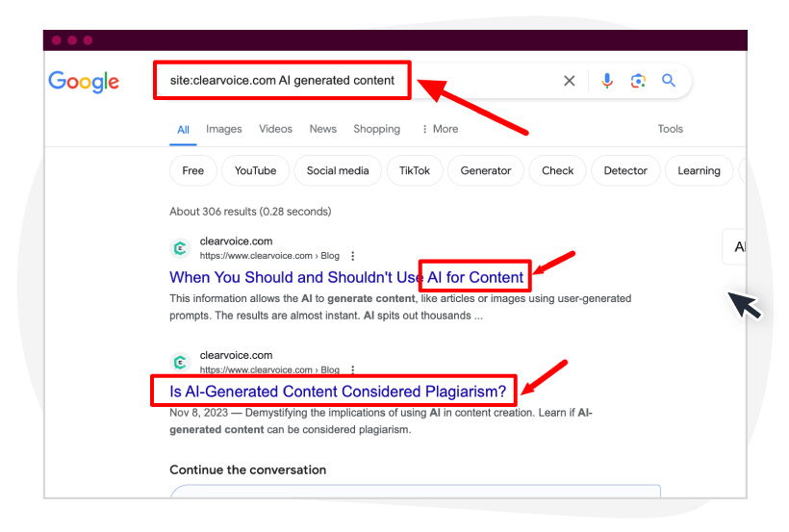789x532 pixels.
Task: Apply the YouTube filter chip
Action: click(256, 170)
